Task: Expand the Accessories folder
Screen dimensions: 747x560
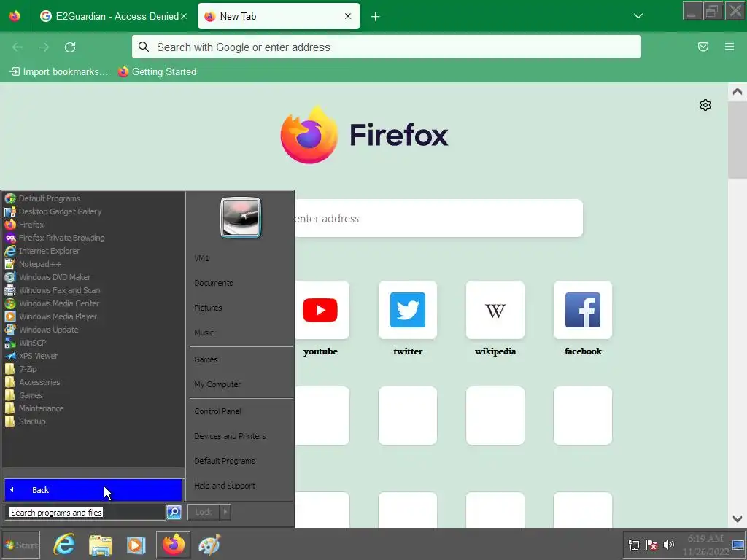Action: point(39,382)
